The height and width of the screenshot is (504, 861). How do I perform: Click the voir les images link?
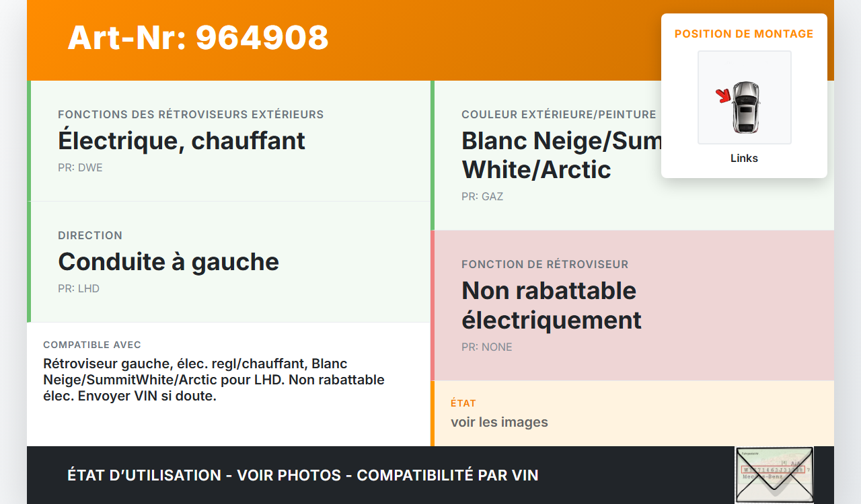[499, 422]
